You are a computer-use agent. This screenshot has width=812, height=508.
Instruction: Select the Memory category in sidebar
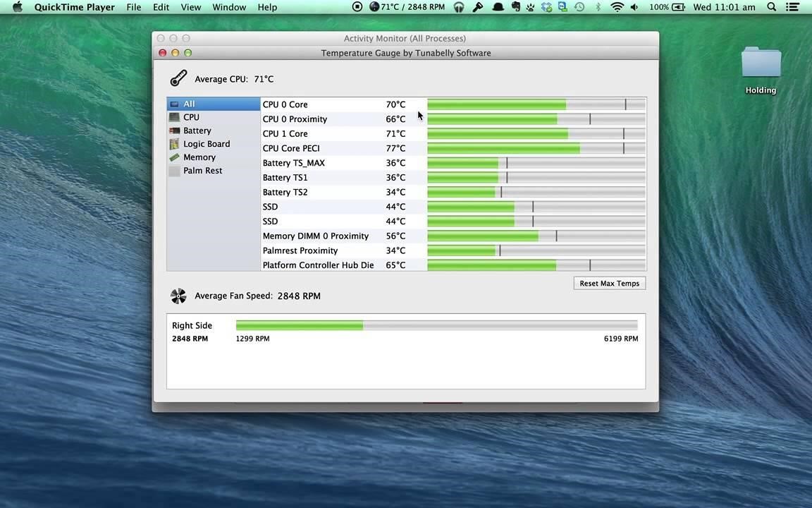click(x=214, y=157)
